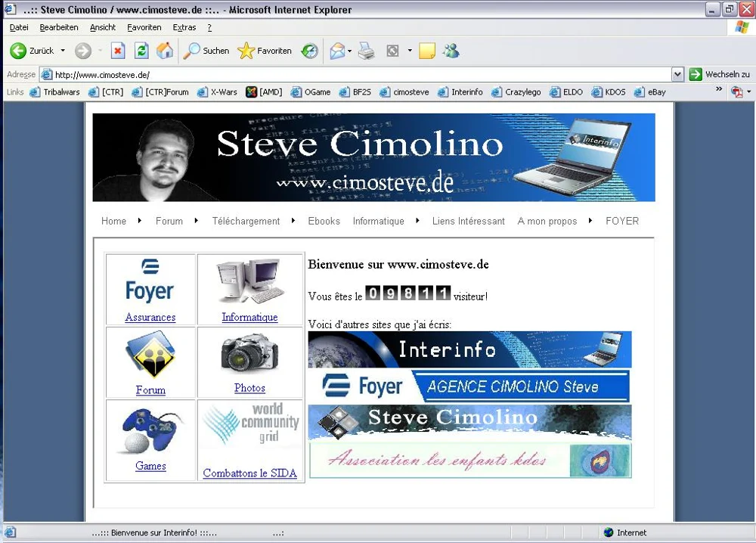Open the address bar dropdown arrow
The image size is (756, 543).
pyautogui.click(x=677, y=75)
